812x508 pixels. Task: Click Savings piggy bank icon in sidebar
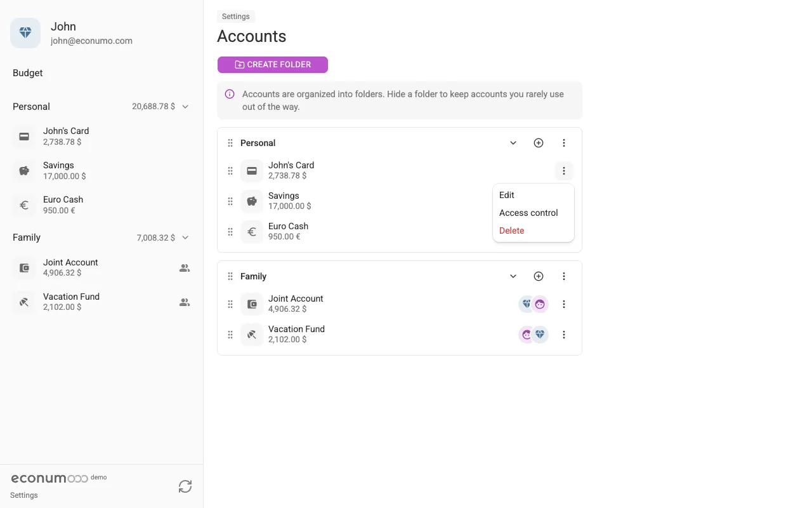point(24,171)
